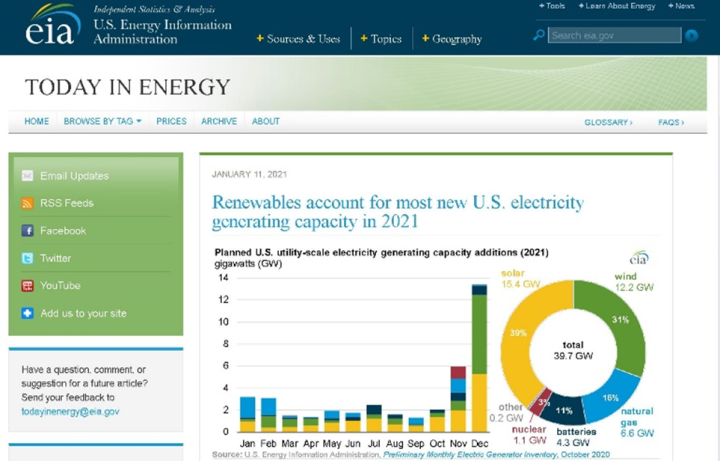Open the YouTube icon in sidebar

click(28, 286)
